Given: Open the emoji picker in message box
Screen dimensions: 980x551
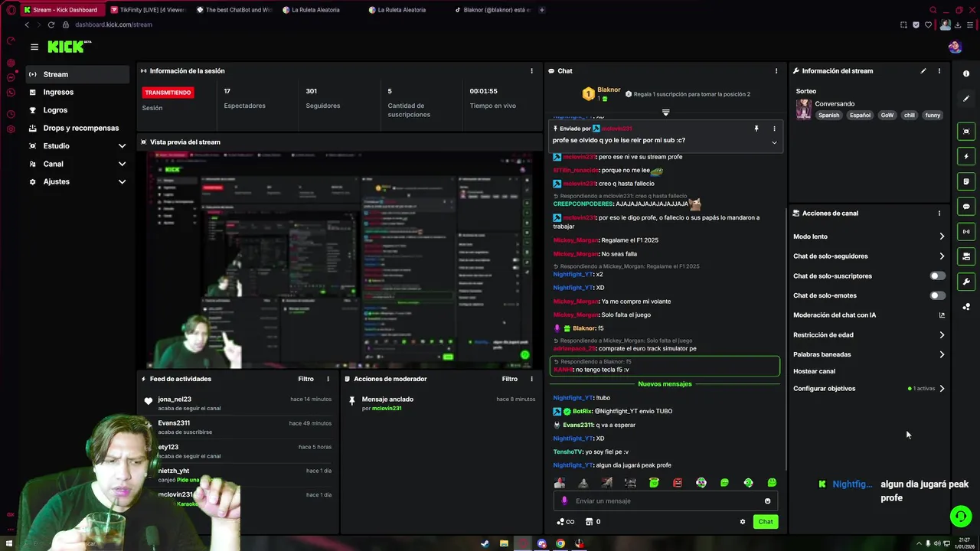Looking at the screenshot, I should tap(767, 501).
